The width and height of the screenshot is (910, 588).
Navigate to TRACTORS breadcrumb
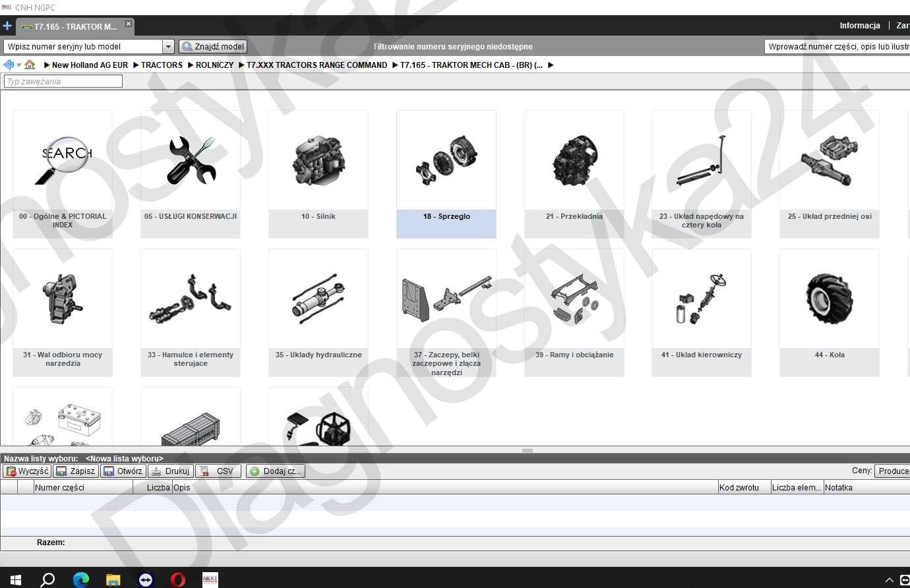pyautogui.click(x=162, y=65)
